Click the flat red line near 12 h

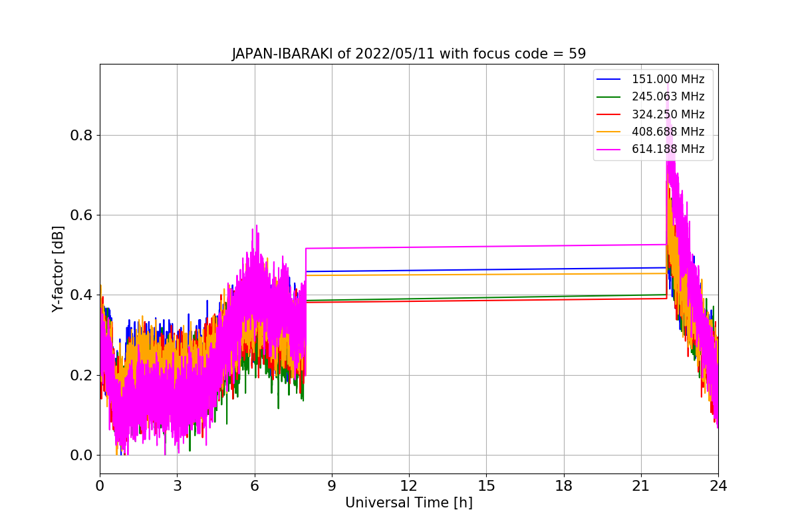point(409,301)
